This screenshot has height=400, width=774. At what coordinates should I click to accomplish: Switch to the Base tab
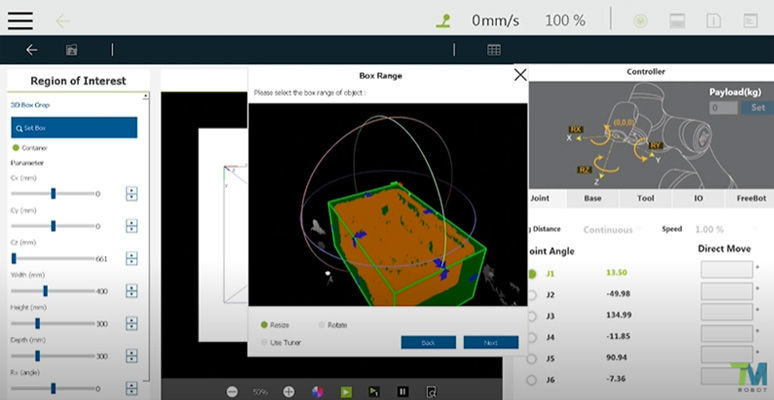tap(593, 198)
